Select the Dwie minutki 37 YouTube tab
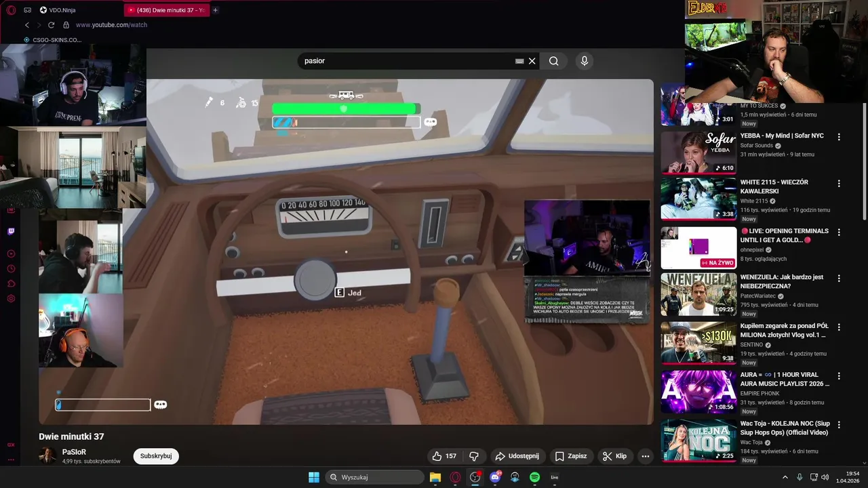This screenshot has height=488, width=868. tap(166, 10)
